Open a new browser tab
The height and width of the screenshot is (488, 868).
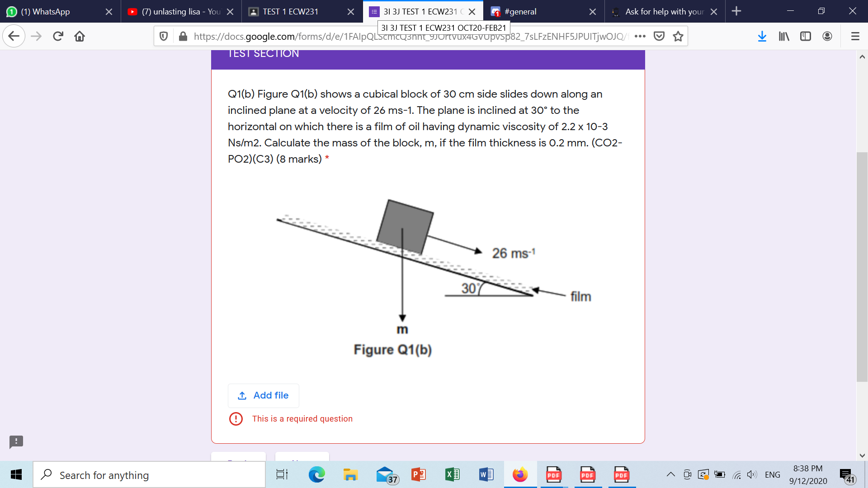[x=736, y=11]
